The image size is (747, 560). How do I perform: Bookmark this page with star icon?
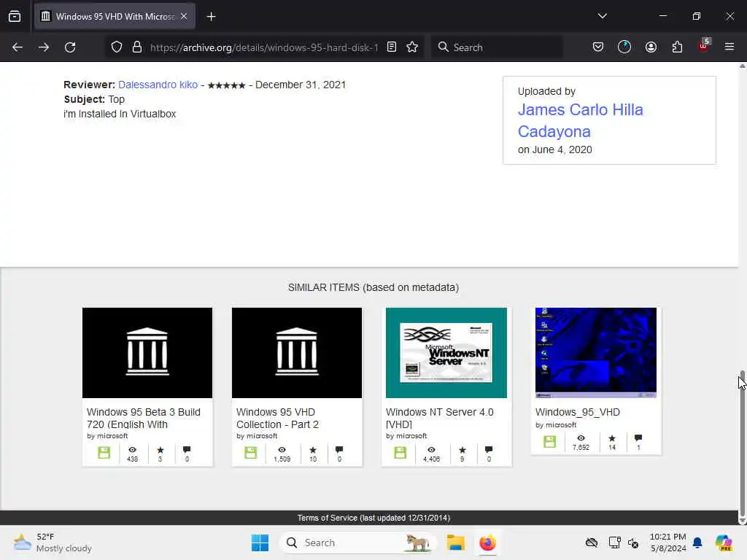click(412, 47)
